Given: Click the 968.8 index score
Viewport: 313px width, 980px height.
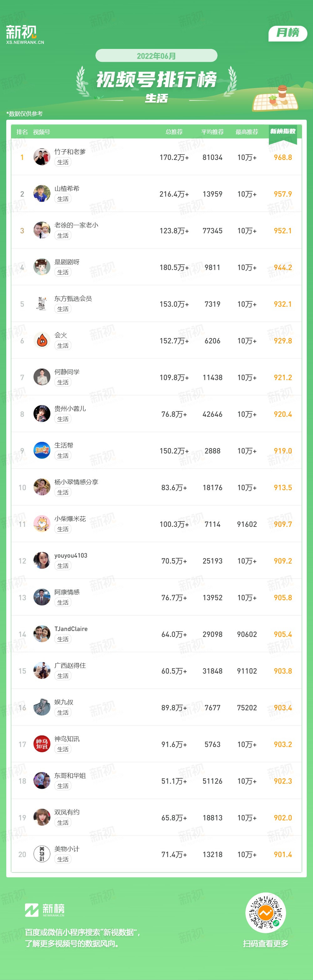Looking at the screenshot, I should 283,157.
